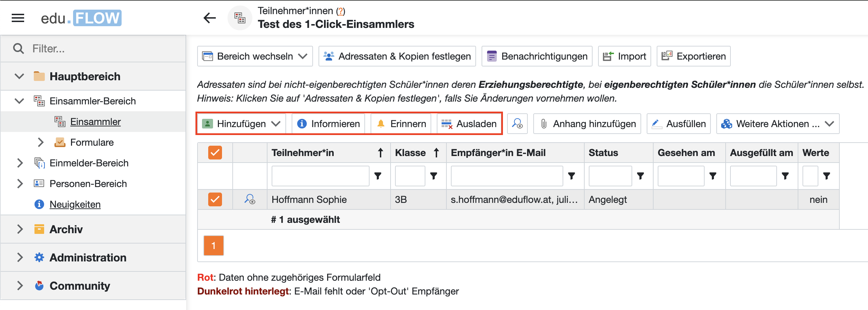Click the Status column filter funnel icon
This screenshot has width=868, height=310.
coord(640,176)
